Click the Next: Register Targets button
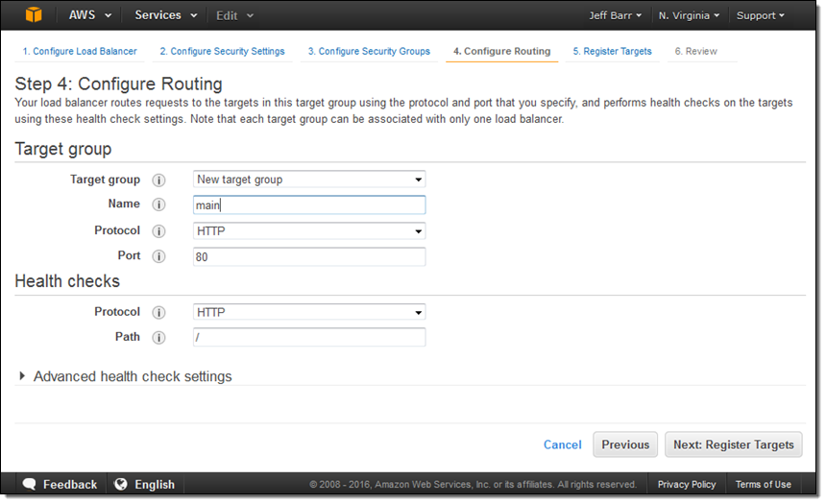This screenshot has height=504, width=826. pyautogui.click(x=733, y=445)
